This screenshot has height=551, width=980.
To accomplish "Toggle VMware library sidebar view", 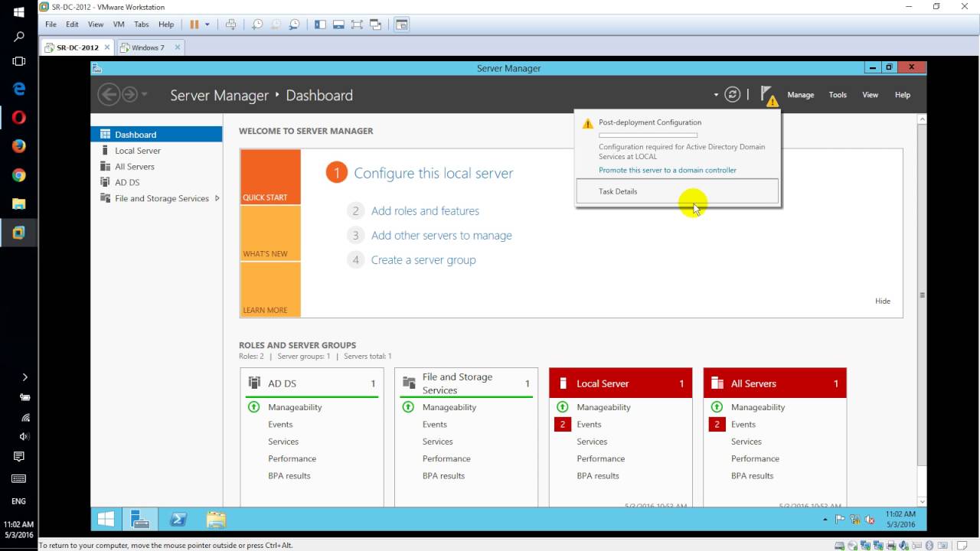I will point(320,24).
